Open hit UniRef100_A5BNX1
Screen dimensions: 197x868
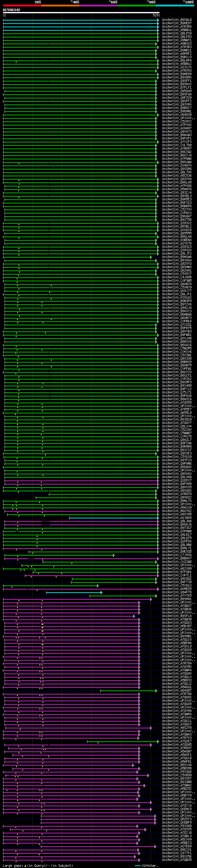177,30
